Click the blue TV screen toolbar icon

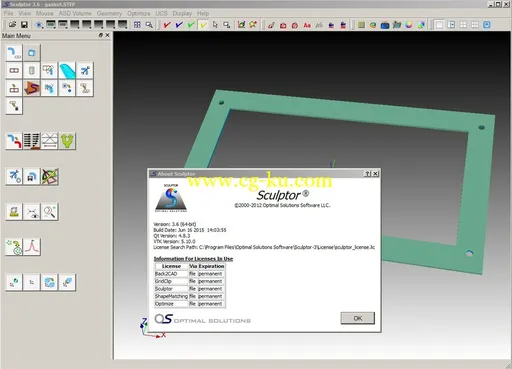[x=385, y=25]
